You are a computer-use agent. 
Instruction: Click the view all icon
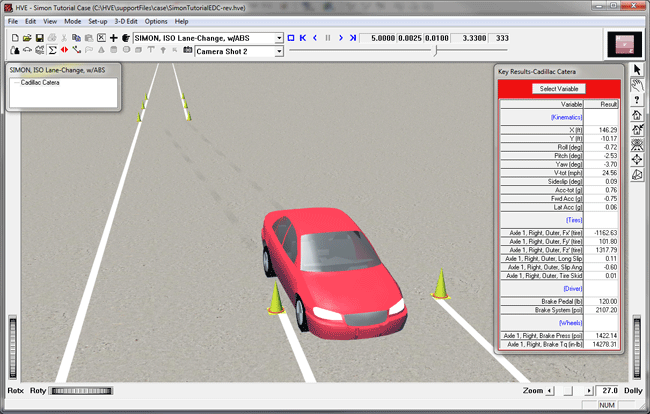pos(637,145)
